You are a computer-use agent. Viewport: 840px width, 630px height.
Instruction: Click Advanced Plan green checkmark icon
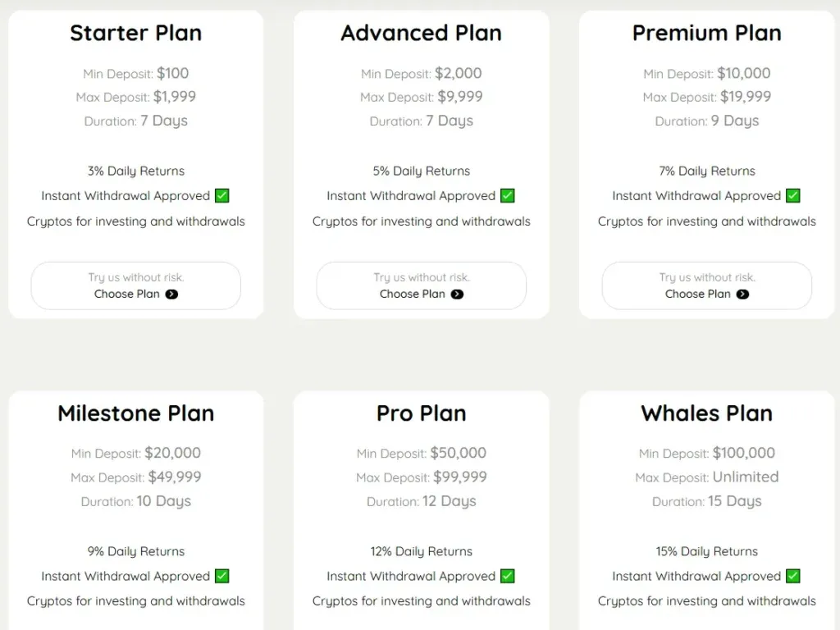(x=507, y=196)
